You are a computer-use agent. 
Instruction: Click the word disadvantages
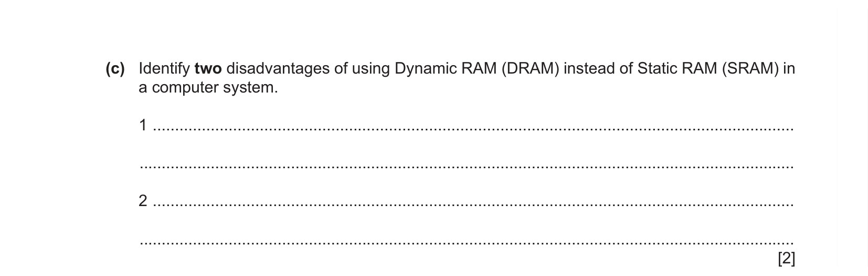(280, 69)
